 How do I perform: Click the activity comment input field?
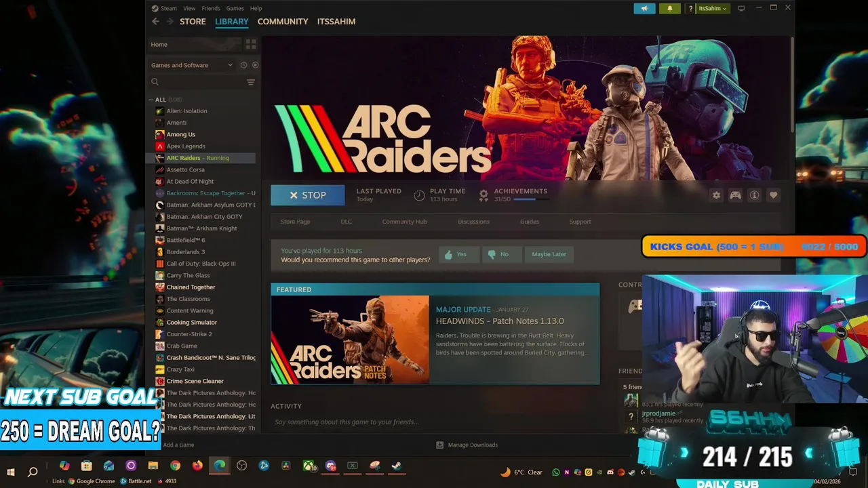coord(434,422)
